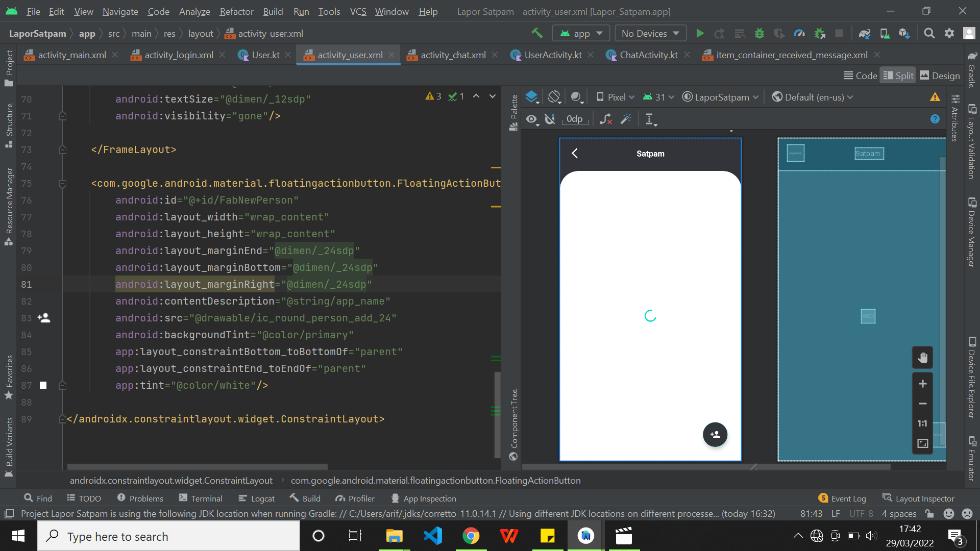The image size is (980, 551).
Task: Toggle autoconnect magnet to parent
Action: coord(550,119)
